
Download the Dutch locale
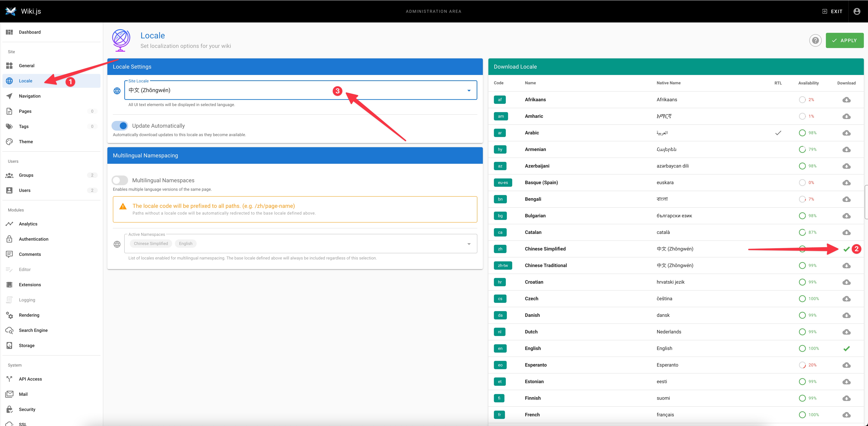click(846, 332)
